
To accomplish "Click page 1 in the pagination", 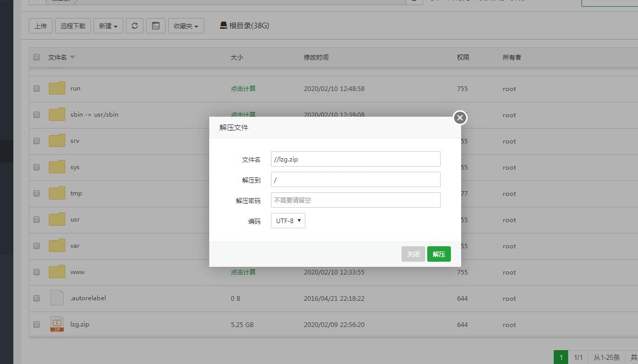I will pyautogui.click(x=561, y=357).
